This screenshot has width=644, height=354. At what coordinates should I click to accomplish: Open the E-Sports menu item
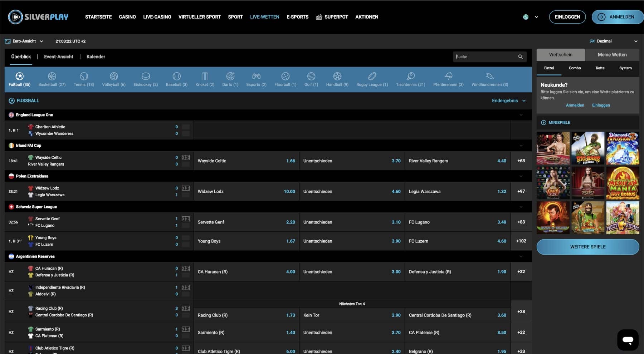coord(297,17)
